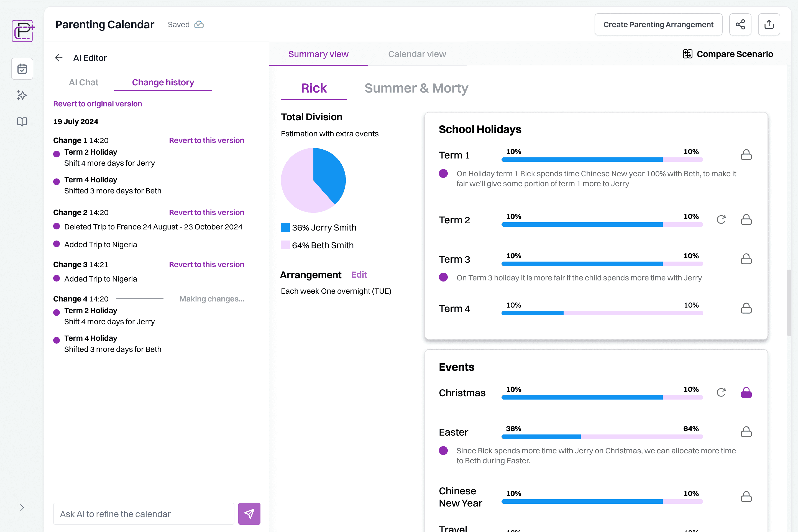Click the export upload icon
This screenshot has width=798, height=532.
pyautogui.click(x=769, y=24)
